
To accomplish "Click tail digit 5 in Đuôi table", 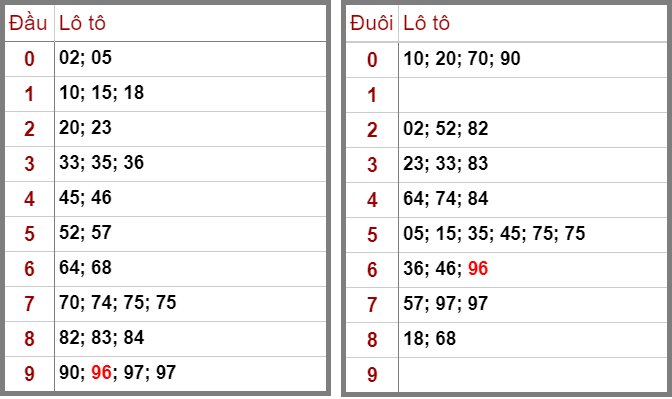I will [x=372, y=234].
